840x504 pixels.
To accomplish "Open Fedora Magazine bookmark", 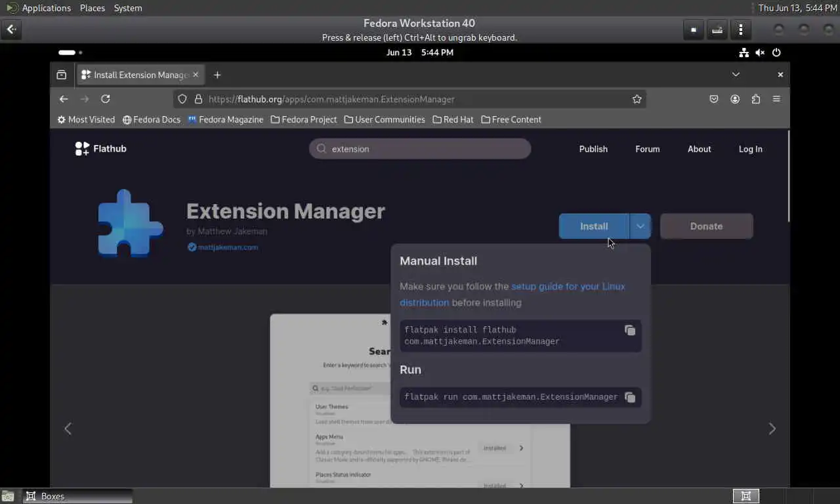I will (226, 119).
